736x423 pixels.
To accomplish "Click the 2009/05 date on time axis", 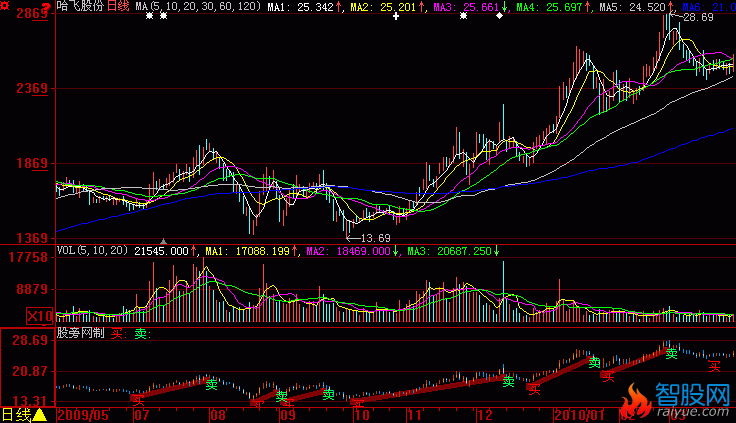I will (84, 415).
